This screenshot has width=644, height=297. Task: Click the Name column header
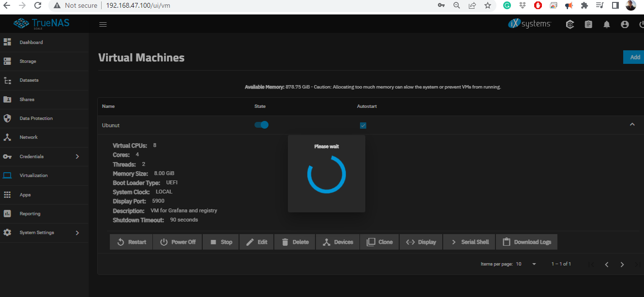tap(108, 106)
